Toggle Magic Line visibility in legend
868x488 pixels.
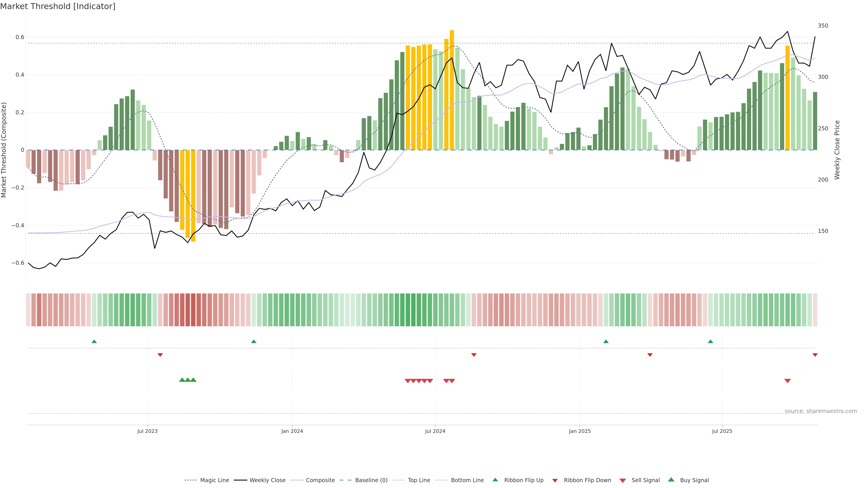(214, 480)
